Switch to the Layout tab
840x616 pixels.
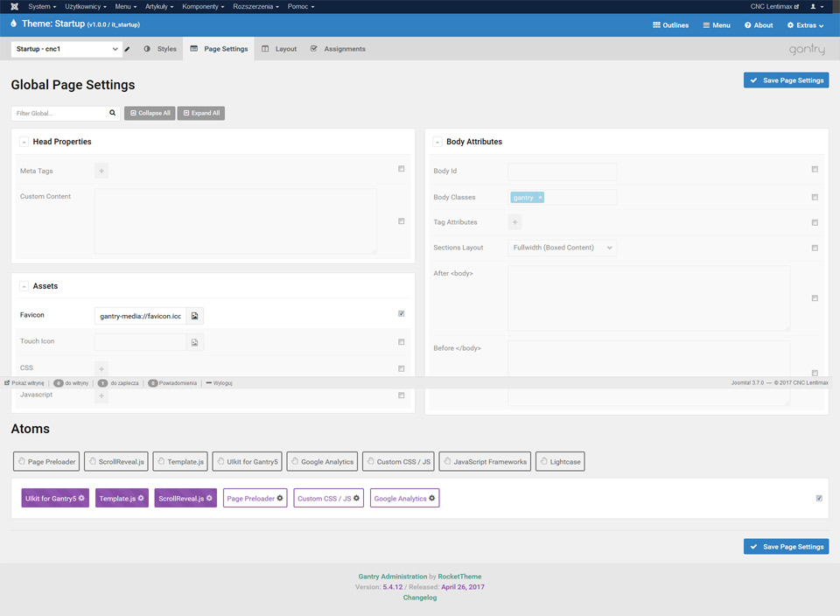pyautogui.click(x=279, y=49)
